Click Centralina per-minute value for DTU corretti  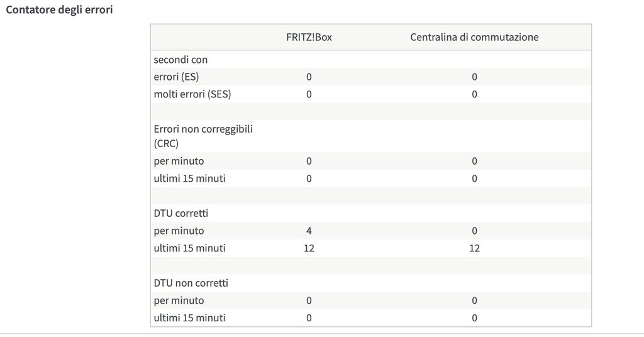click(x=474, y=231)
